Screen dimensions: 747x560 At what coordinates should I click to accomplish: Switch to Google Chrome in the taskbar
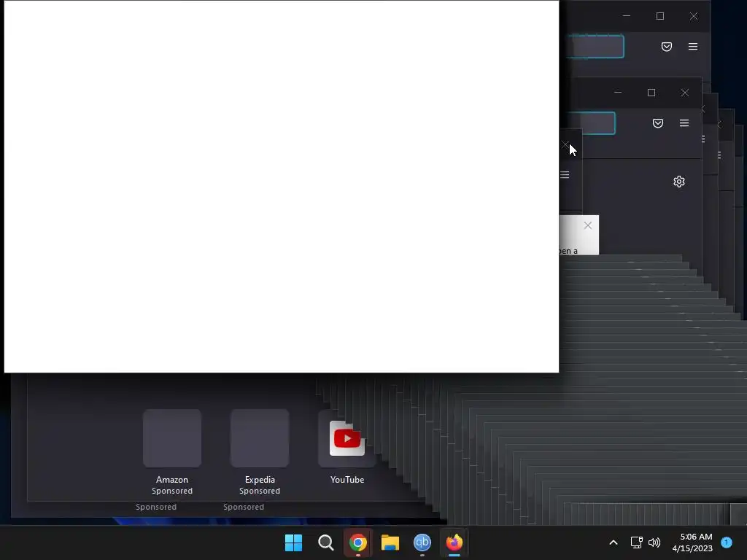357,542
